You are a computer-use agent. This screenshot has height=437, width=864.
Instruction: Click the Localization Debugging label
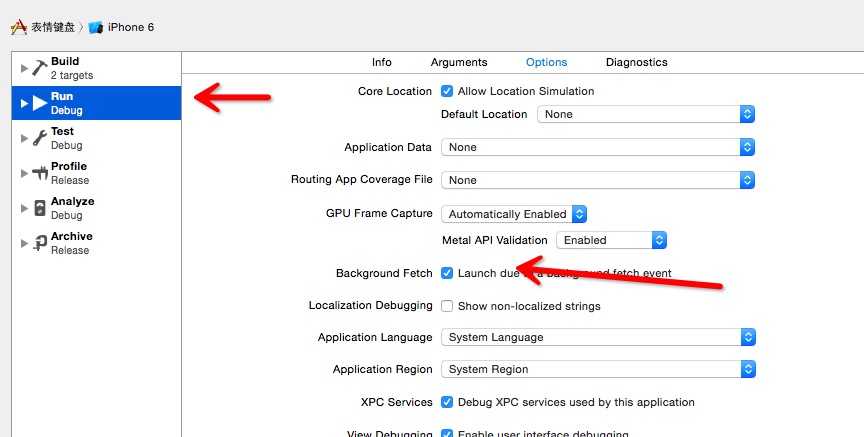tap(370, 305)
